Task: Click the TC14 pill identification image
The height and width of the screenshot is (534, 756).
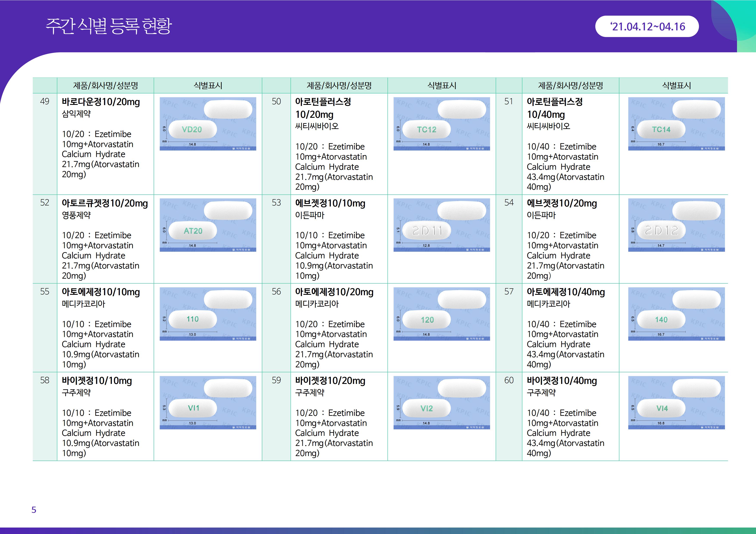Action: 676,124
